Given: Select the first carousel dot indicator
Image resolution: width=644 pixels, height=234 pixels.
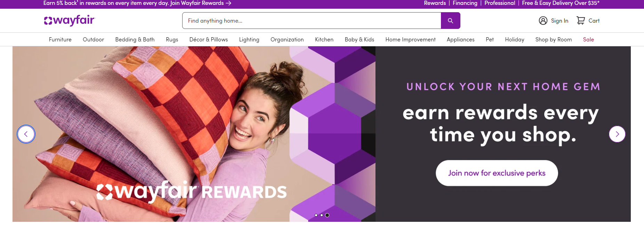Looking at the screenshot, I should pos(316,215).
